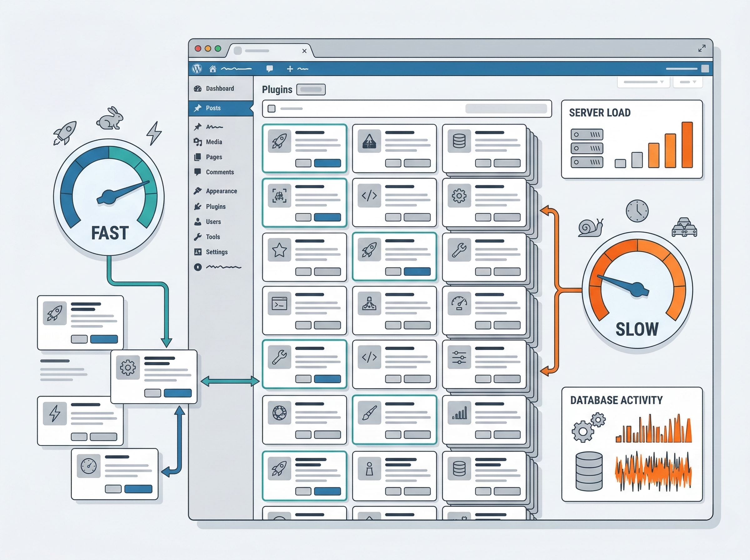Click the database plugin icon in top row
The image size is (750, 560).
[459, 141]
